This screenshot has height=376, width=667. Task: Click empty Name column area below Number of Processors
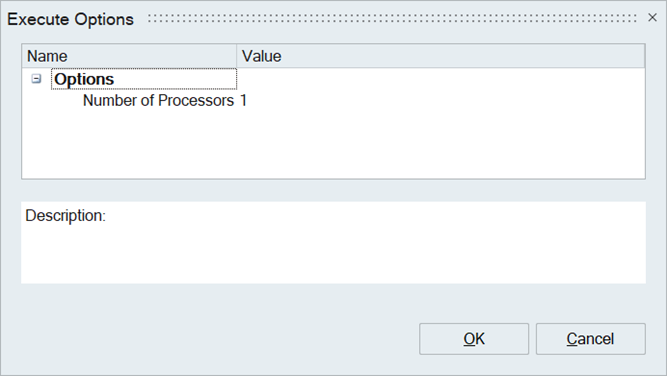129,145
